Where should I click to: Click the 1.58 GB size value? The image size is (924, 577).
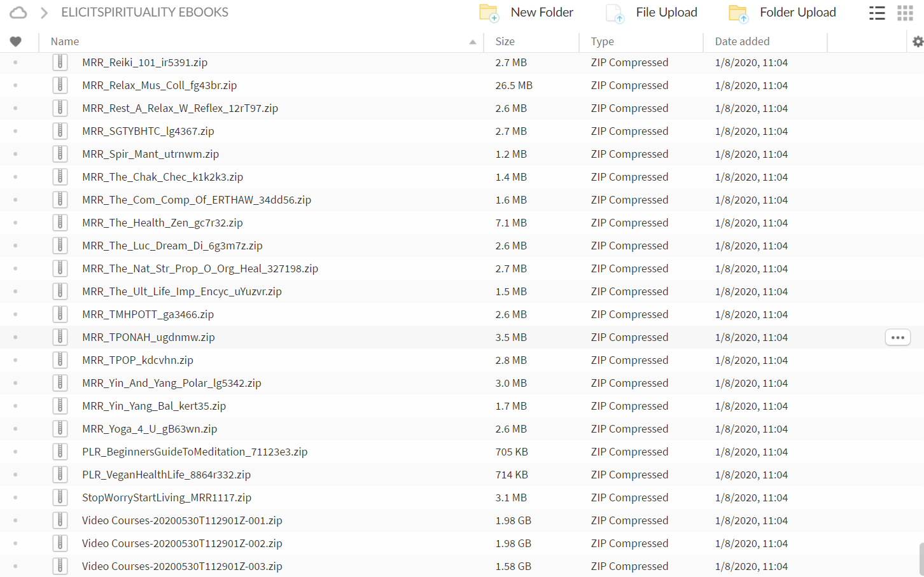click(514, 566)
